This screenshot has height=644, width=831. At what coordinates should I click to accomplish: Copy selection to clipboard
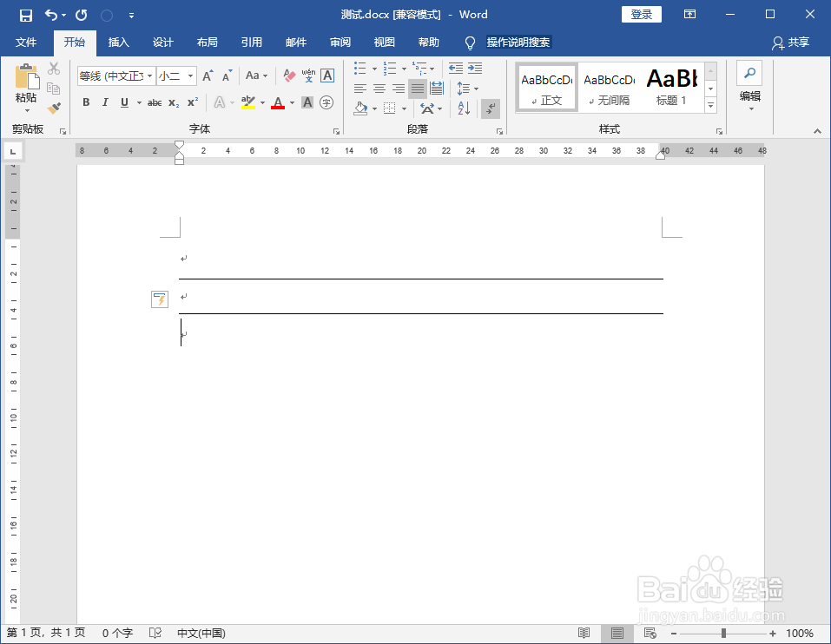tap(54, 88)
